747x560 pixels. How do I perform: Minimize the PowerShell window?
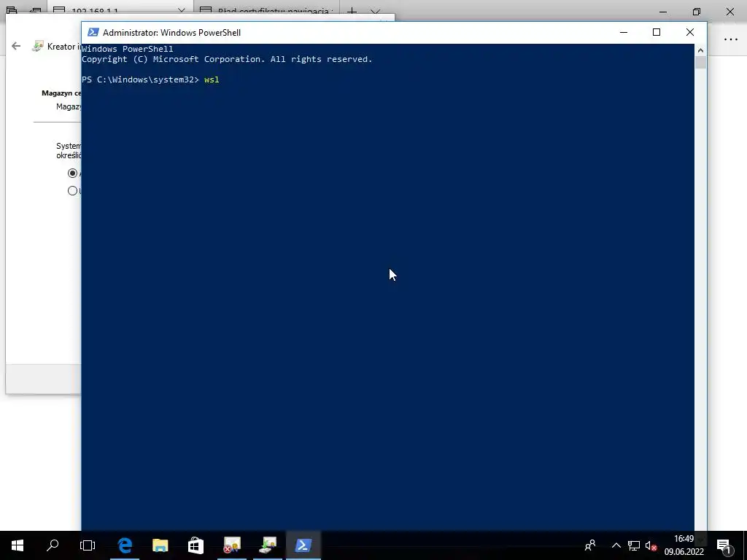[624, 32]
